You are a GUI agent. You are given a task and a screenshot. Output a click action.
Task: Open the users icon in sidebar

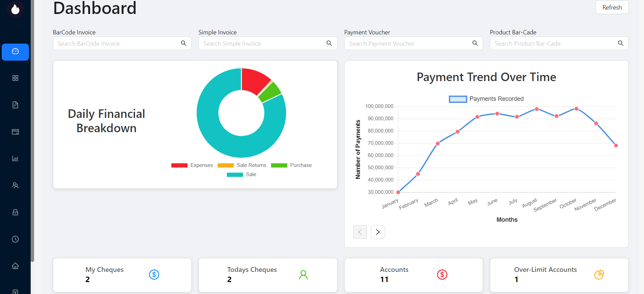(x=15, y=185)
